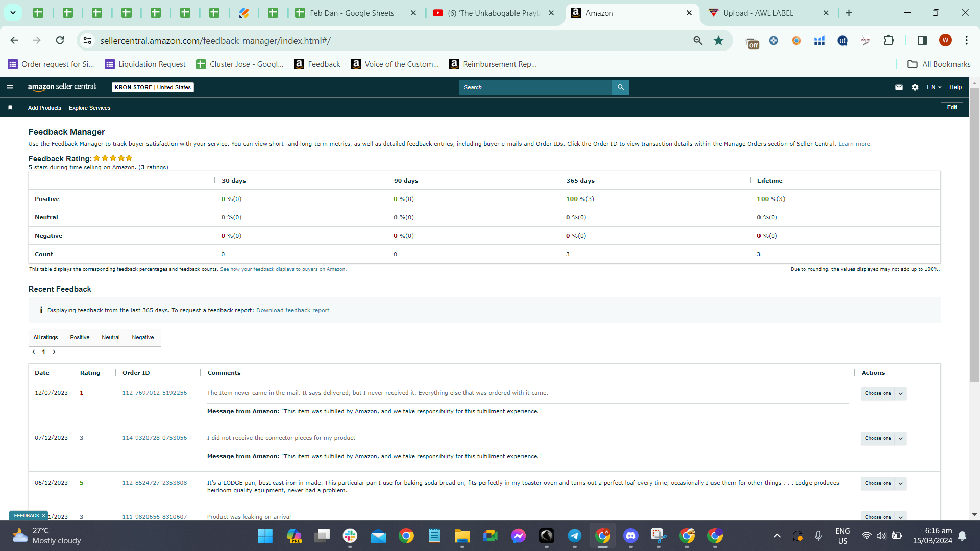
Task: Switch to the Negative feedback tab
Action: [143, 337]
